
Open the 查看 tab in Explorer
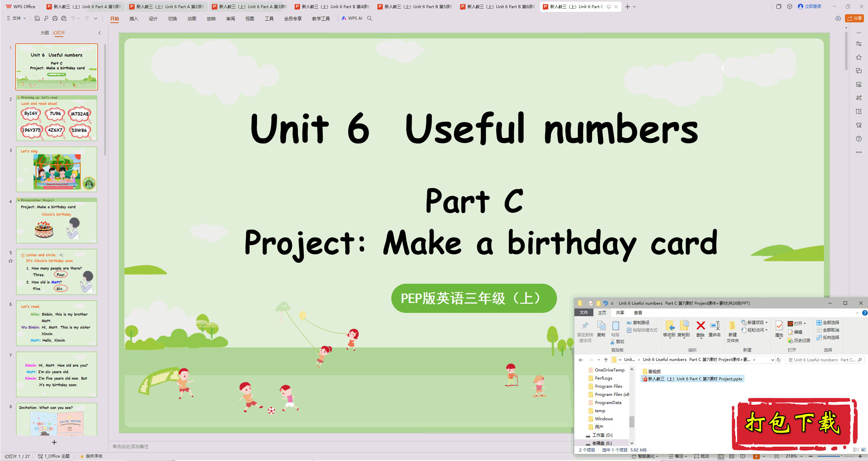(x=638, y=313)
